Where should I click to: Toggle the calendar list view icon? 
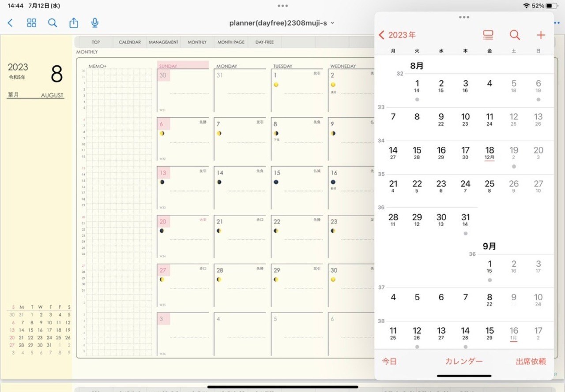[488, 35]
